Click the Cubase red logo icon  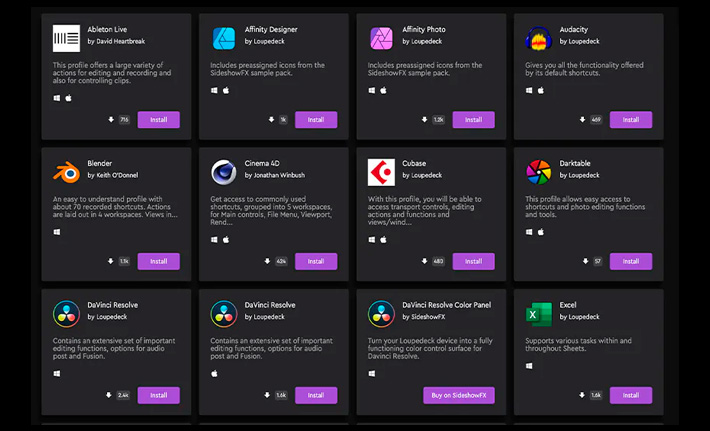(x=381, y=172)
